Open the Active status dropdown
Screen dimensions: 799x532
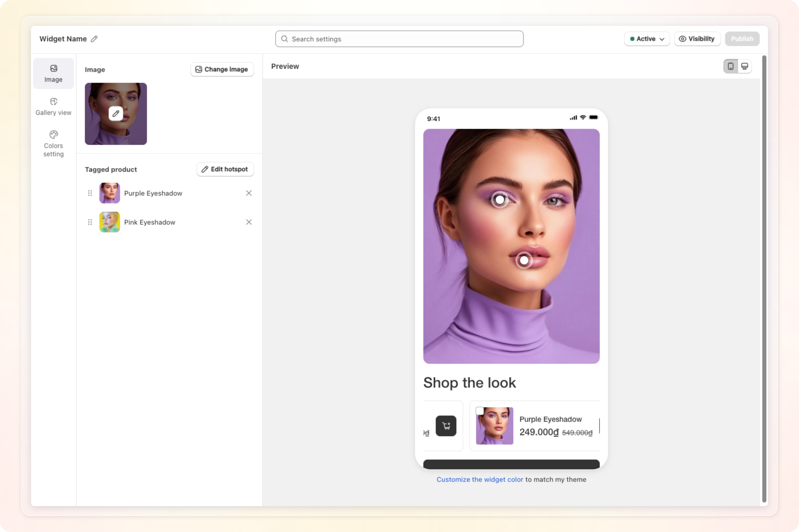click(x=647, y=39)
